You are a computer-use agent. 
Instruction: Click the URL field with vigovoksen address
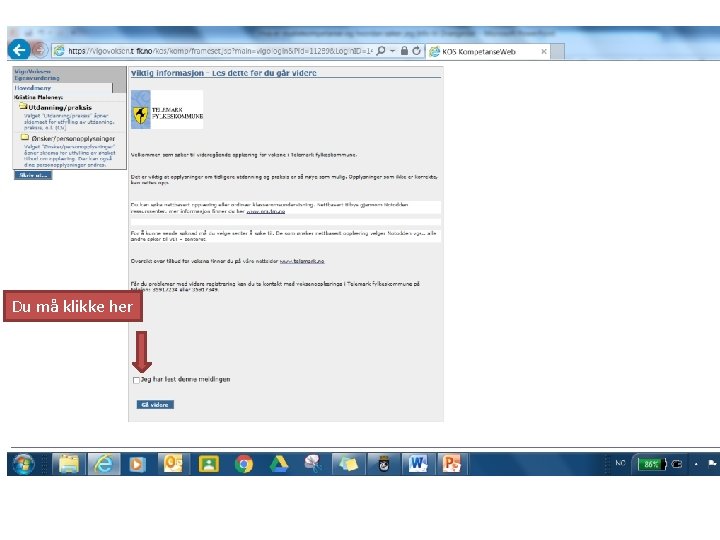[x=220, y=51]
